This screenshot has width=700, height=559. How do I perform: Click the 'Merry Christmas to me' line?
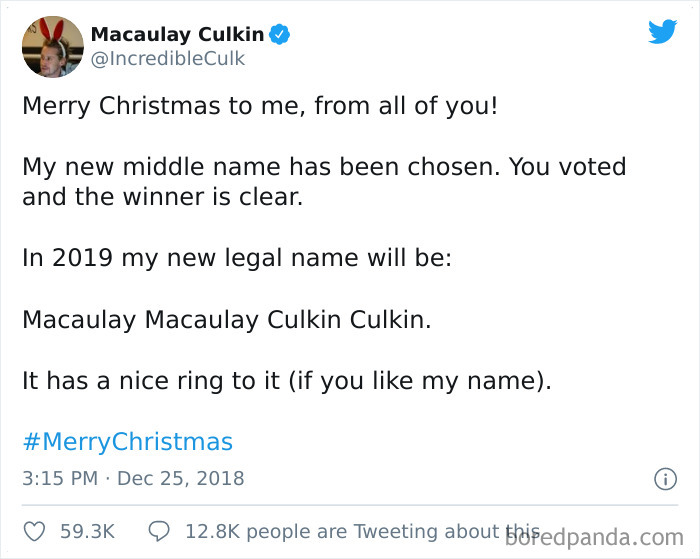260,106
